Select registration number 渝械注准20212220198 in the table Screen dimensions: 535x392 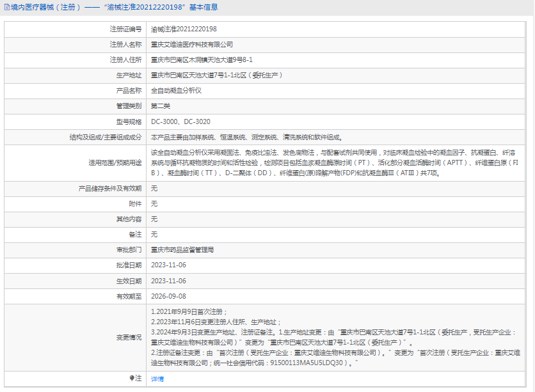(x=184, y=29)
